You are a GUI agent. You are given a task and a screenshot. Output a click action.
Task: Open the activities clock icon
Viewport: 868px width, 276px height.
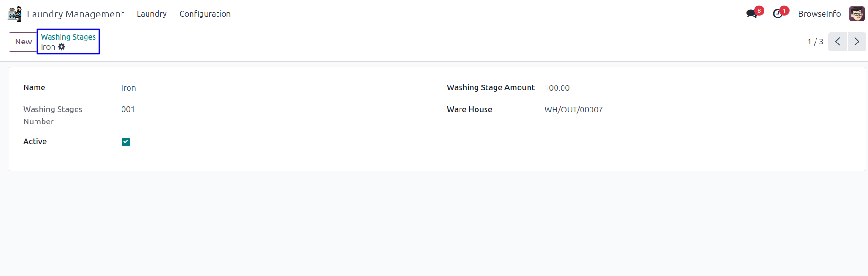pos(778,14)
